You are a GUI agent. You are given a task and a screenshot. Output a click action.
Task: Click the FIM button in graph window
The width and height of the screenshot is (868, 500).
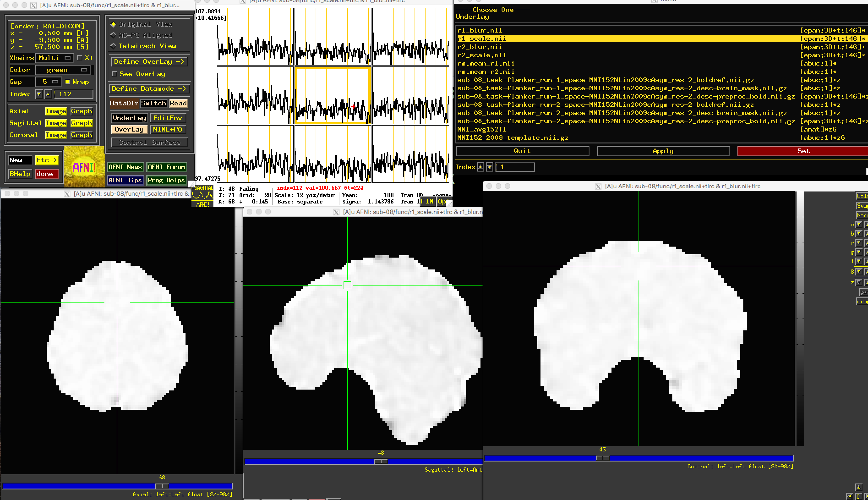tap(427, 202)
